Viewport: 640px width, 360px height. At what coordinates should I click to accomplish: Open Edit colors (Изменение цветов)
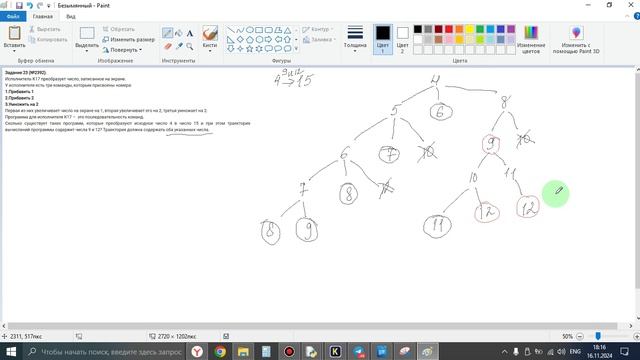coord(531,40)
